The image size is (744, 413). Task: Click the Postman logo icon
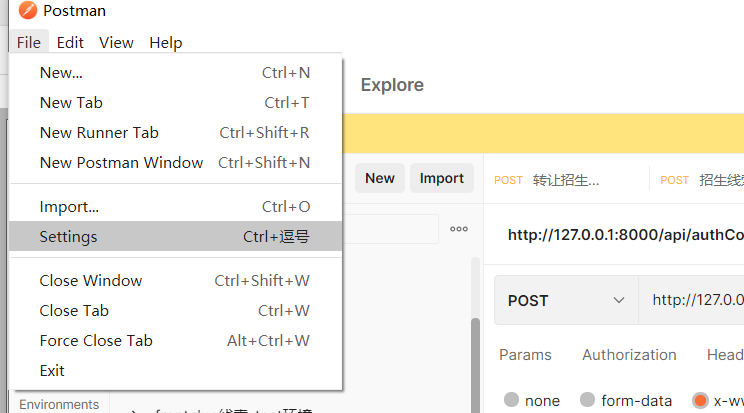tap(28, 10)
